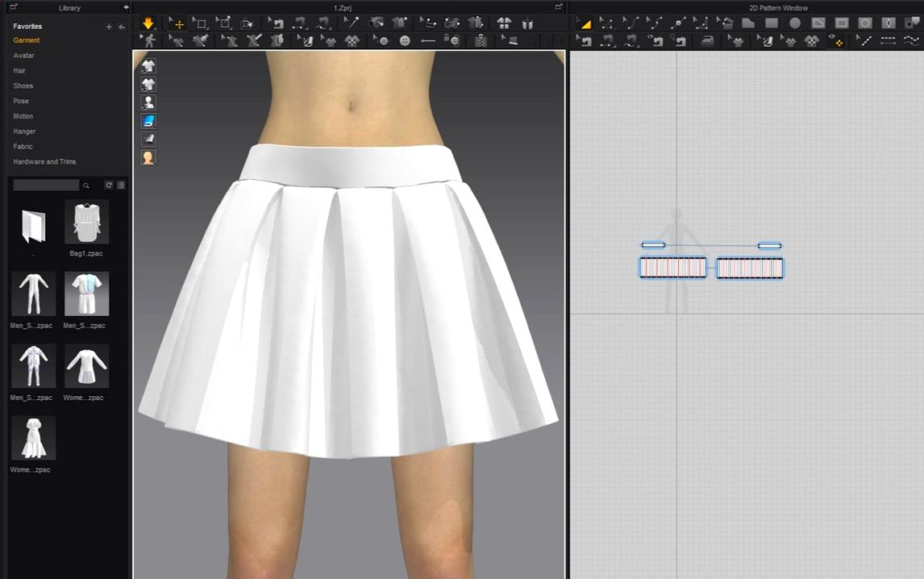Choose the Polygon pattern tool in the 2D toolbar
Image resolution: width=924 pixels, height=579 pixels.
click(747, 23)
